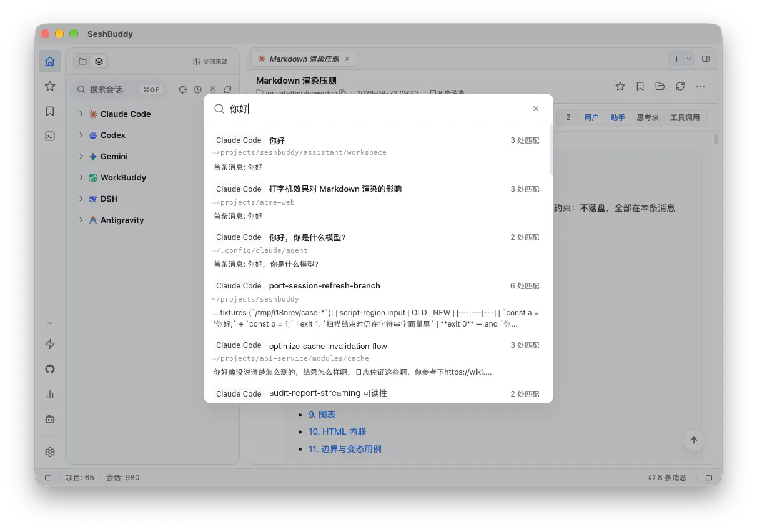Open the three-dot more options menu

700,86
